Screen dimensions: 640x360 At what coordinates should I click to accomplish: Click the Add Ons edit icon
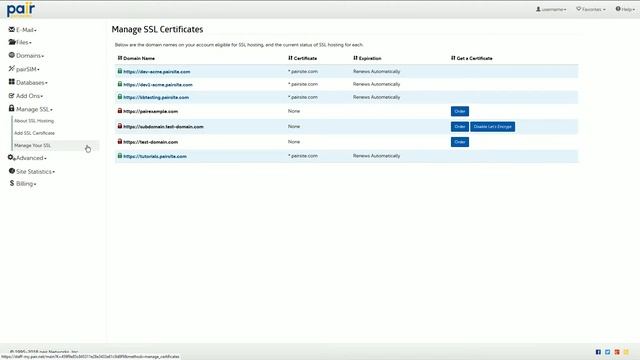11,96
